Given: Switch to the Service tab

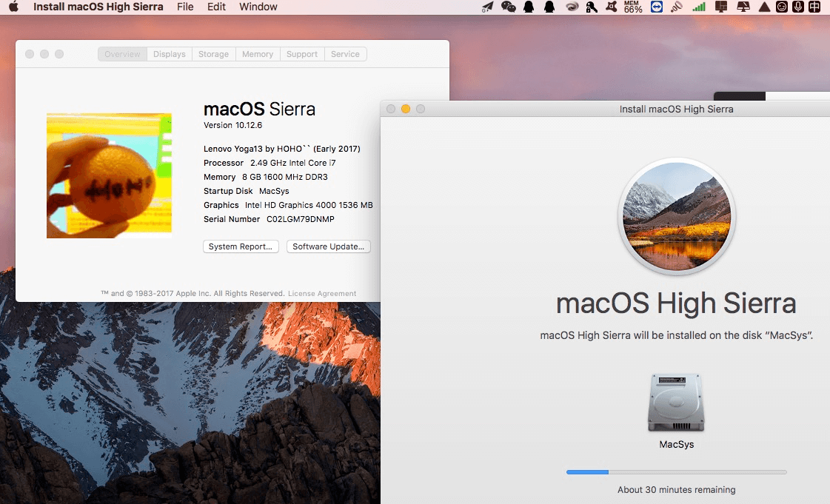Looking at the screenshot, I should coord(345,54).
